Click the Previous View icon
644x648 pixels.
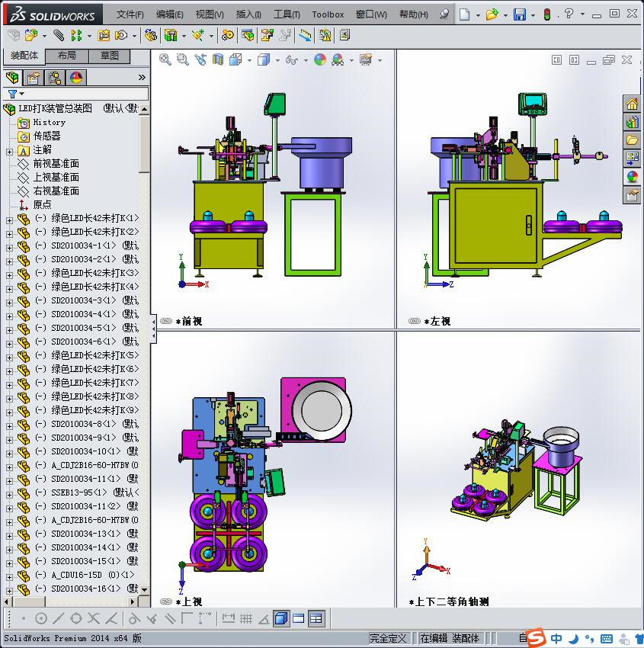click(200, 60)
